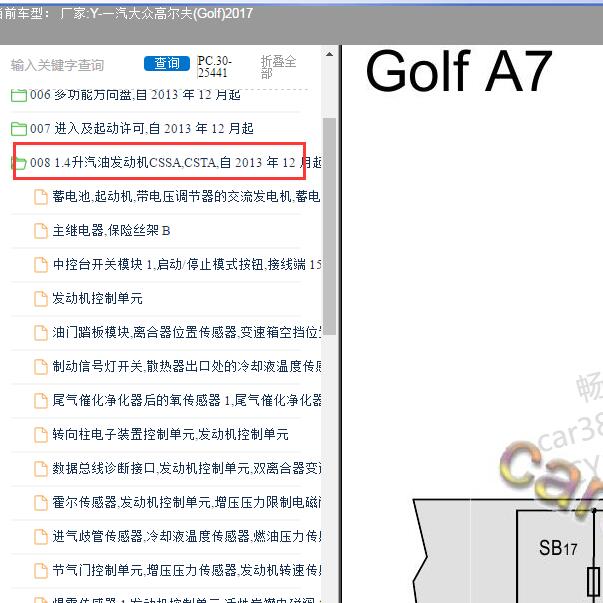
Task: Click file icon beside 进气歧管传感器
Action: click(x=41, y=536)
